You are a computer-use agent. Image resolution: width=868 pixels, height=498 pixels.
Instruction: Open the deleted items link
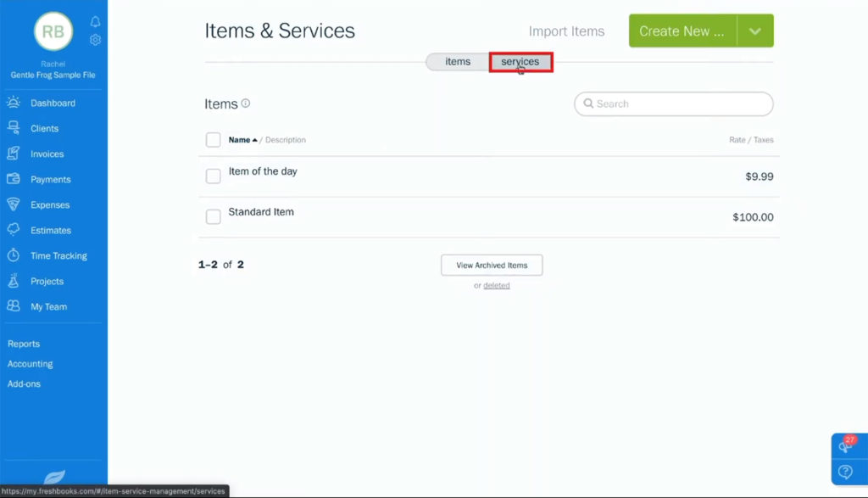498,285
